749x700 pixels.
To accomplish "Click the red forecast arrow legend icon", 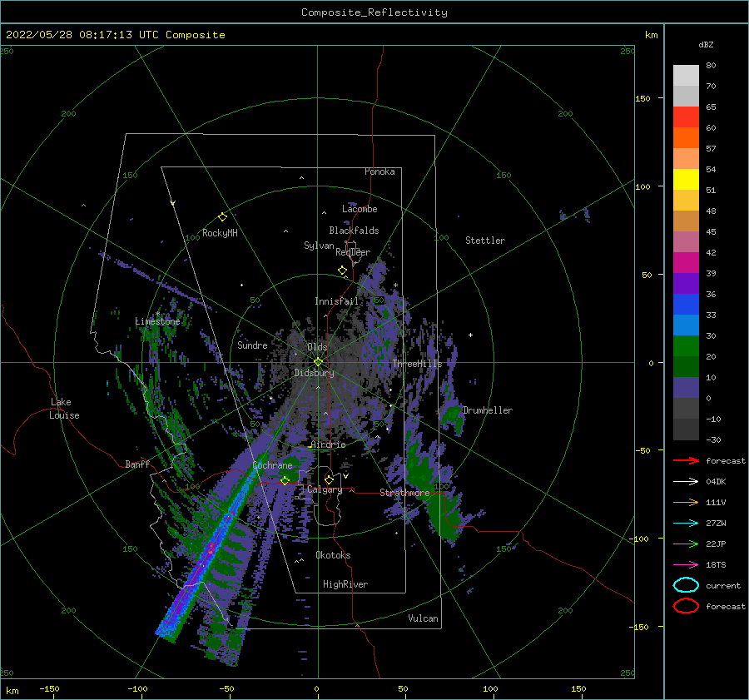I will 686,460.
